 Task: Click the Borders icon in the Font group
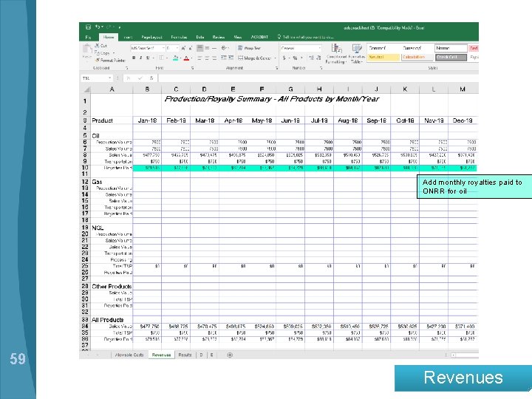click(x=162, y=58)
